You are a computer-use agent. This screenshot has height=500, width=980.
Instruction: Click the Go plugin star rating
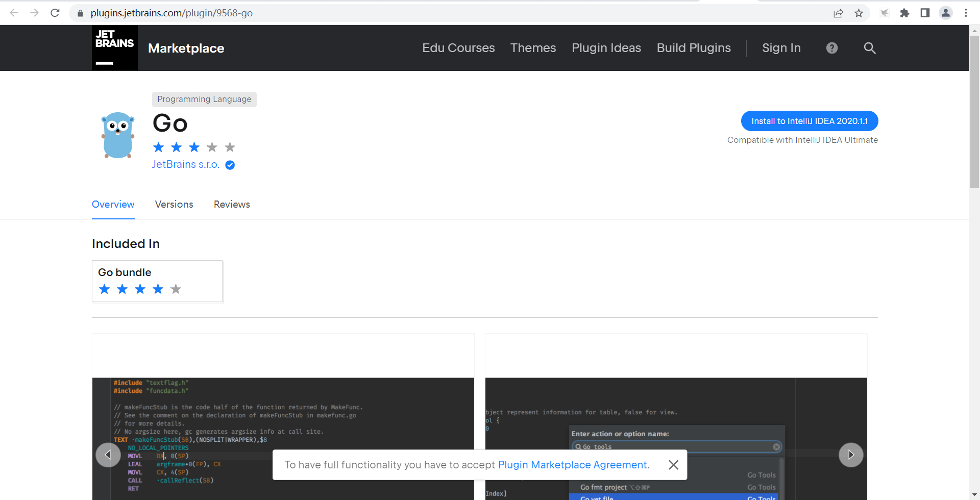(x=194, y=147)
